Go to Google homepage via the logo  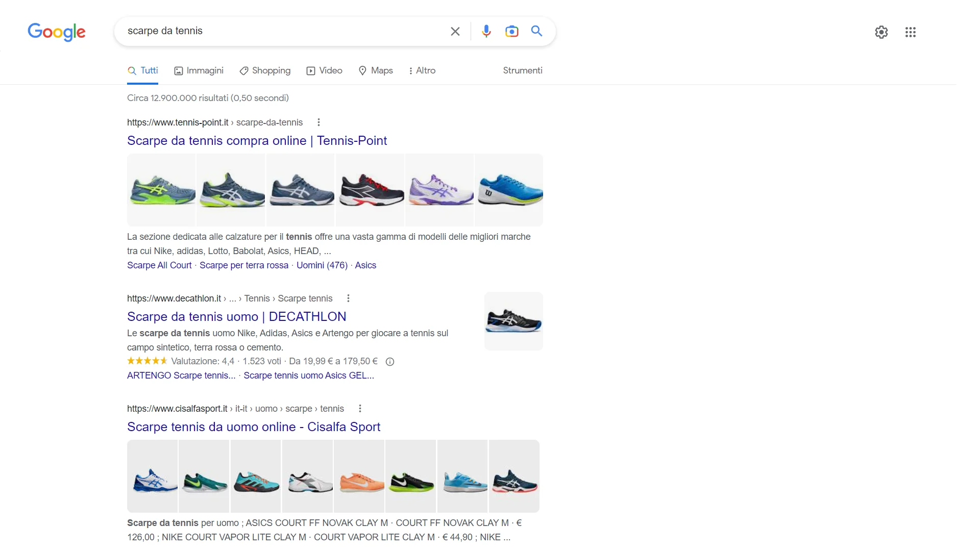[x=56, y=32]
